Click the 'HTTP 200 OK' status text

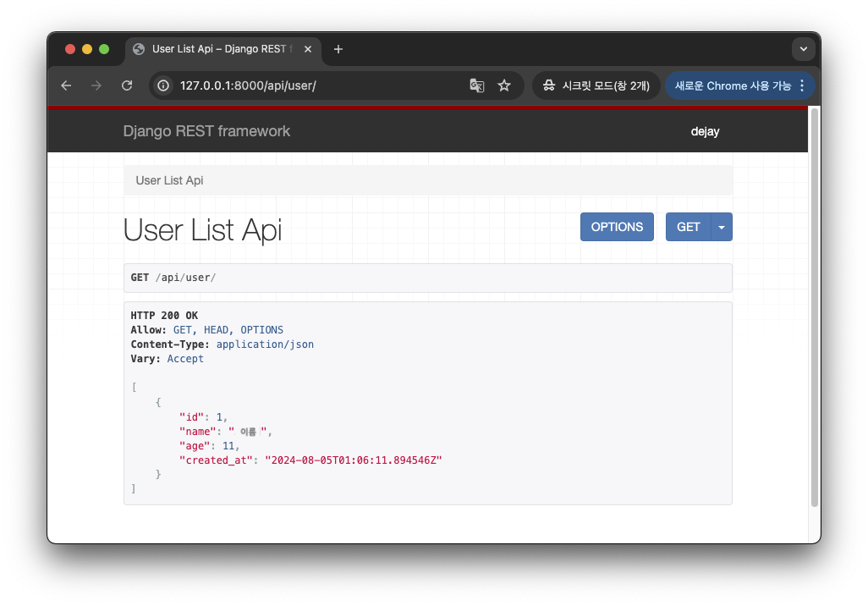[164, 316]
